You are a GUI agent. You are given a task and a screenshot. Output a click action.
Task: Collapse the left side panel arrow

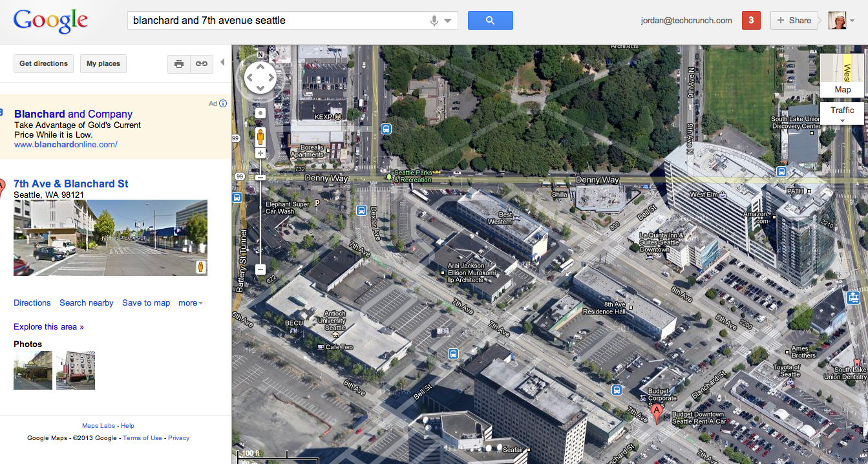click(x=222, y=63)
